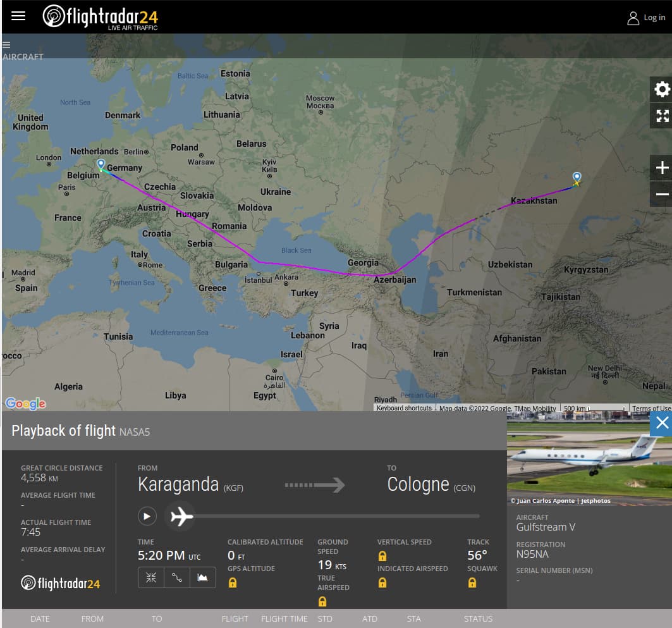Open the map settings gear

pyautogui.click(x=661, y=89)
